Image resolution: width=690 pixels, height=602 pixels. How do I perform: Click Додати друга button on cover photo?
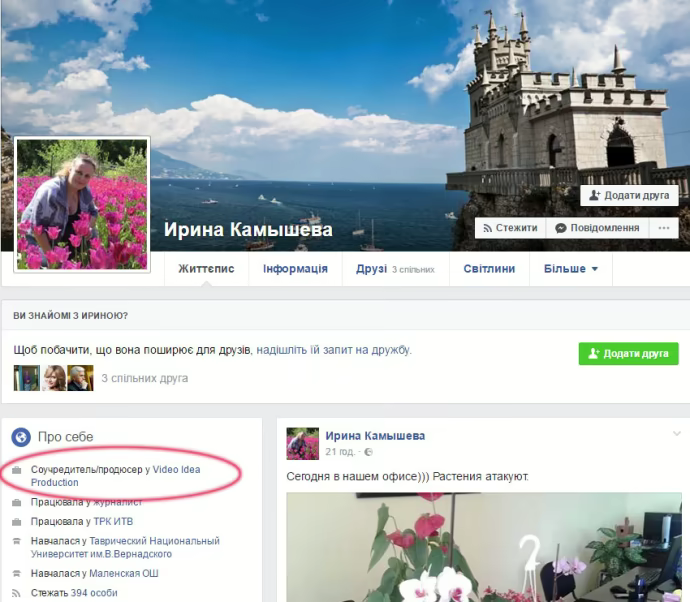[629, 196]
